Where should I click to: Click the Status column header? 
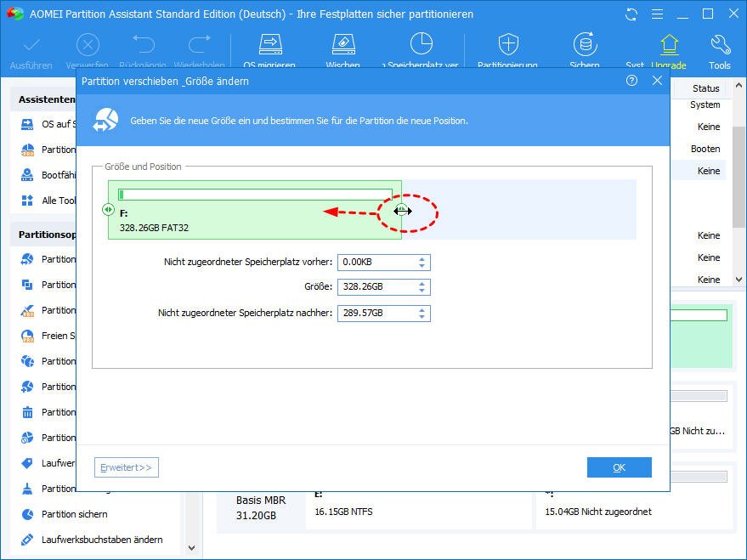(x=705, y=88)
